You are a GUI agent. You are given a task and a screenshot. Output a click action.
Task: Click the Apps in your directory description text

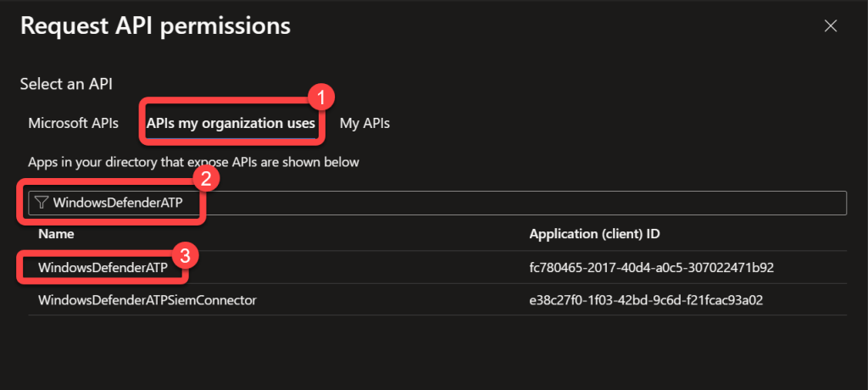coord(193,161)
